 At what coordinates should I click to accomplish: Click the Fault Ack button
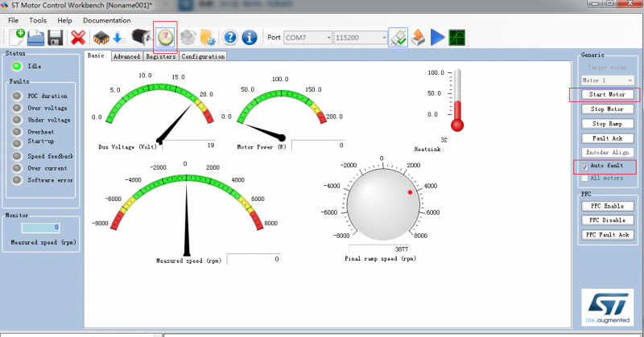point(607,138)
